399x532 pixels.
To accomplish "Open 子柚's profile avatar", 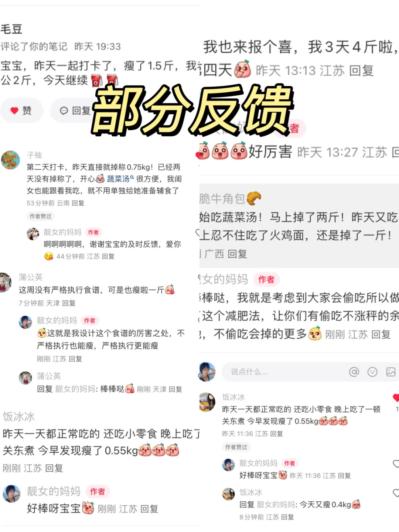I will point(10,160).
